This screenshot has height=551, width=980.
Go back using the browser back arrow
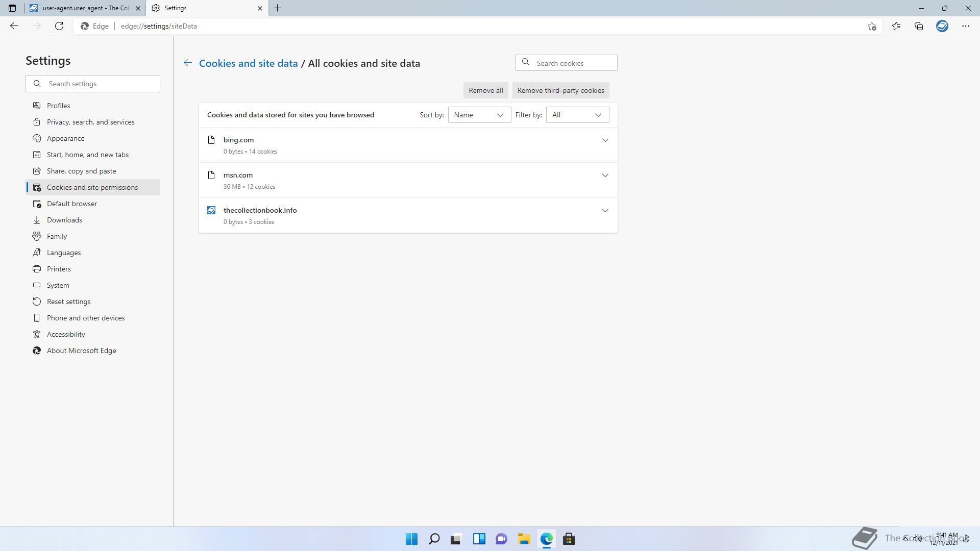14,26
